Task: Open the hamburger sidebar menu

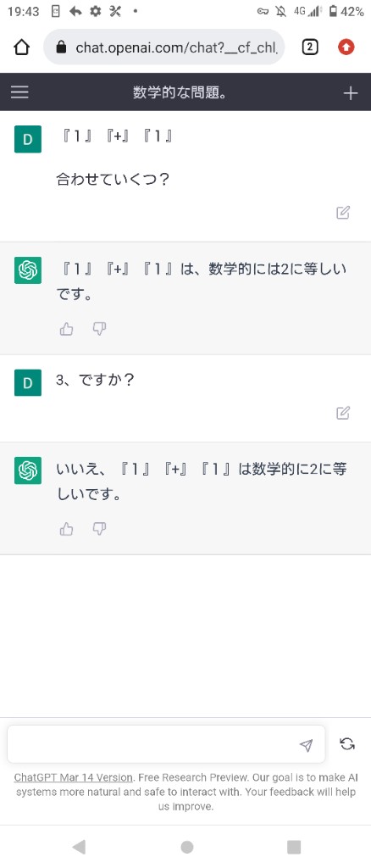Action: tap(19, 92)
